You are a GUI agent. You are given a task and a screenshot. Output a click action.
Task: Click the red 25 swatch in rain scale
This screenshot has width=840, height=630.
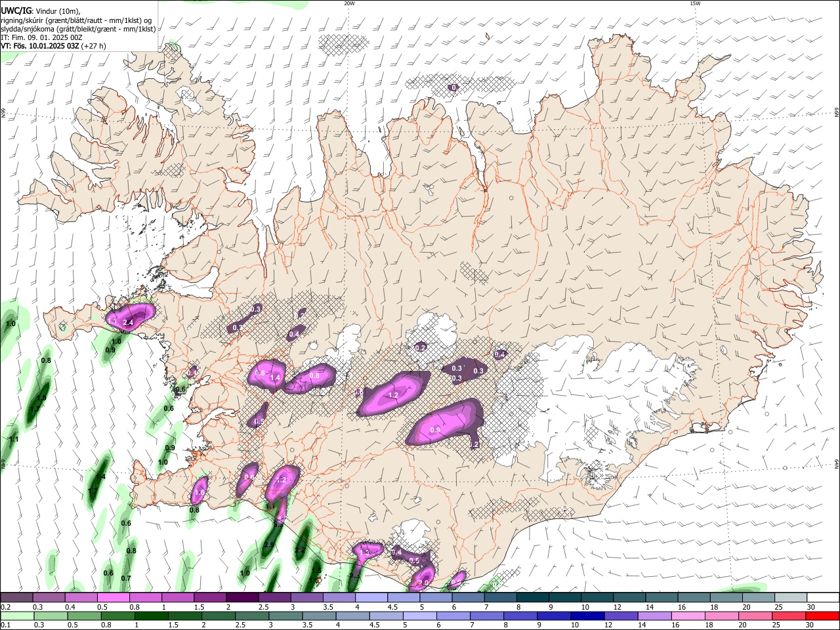point(788,616)
